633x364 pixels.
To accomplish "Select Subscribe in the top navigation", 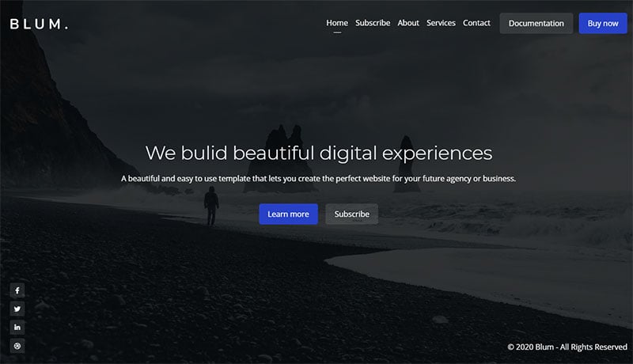I will tap(373, 23).
